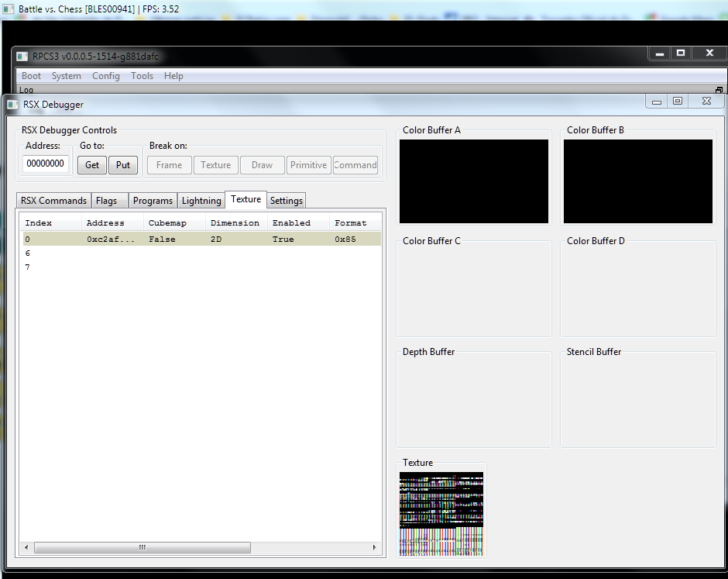Click the RSX Debugger window title icon
Screen dimensions: 728x579
coord(14,104)
